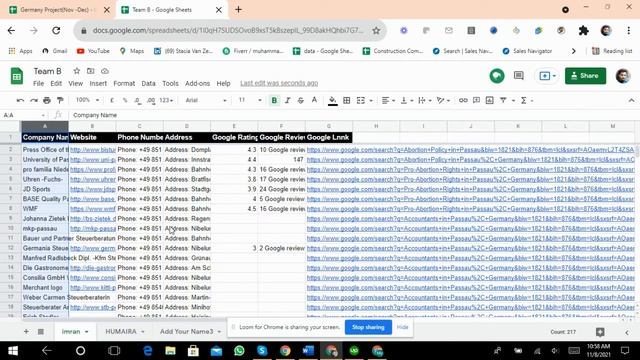Image resolution: width=640 pixels, height=360 pixels.
Task: Open Chrome extensions puzzle icon
Action: tap(584, 30)
